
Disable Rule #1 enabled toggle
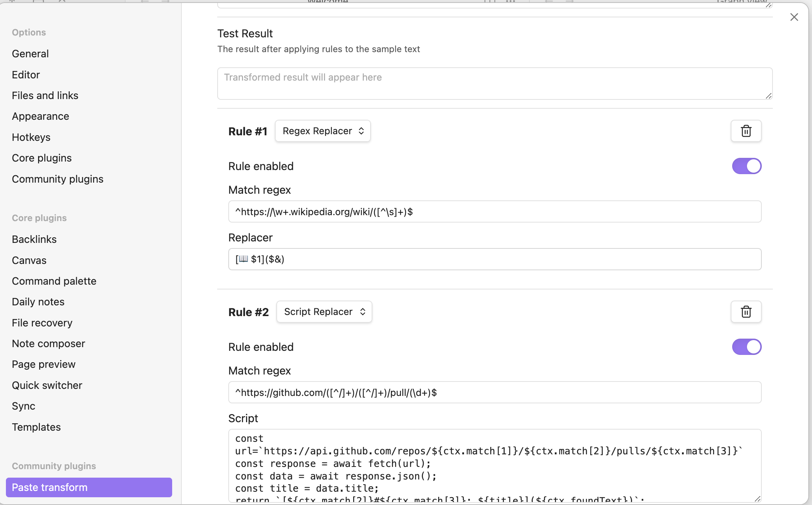[x=747, y=166]
